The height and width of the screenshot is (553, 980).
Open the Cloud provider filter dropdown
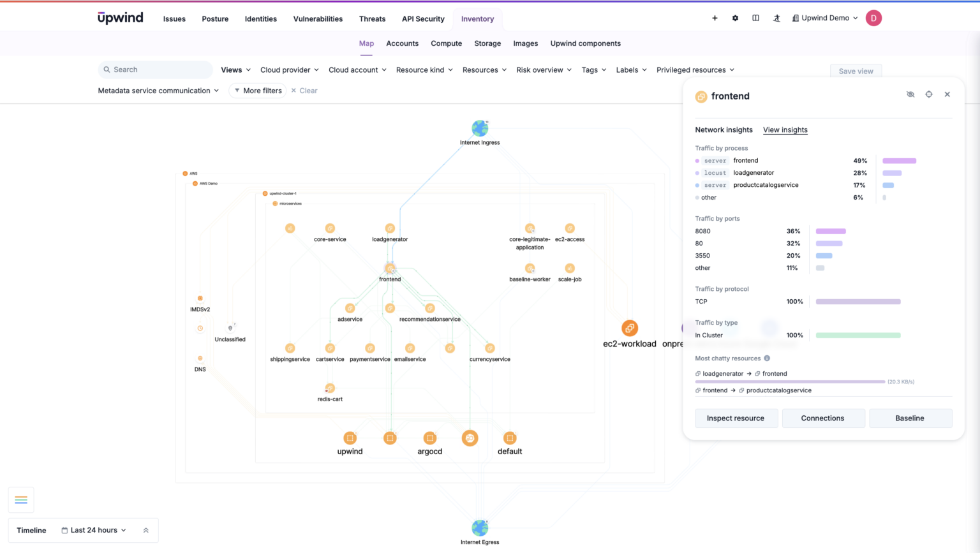289,70
